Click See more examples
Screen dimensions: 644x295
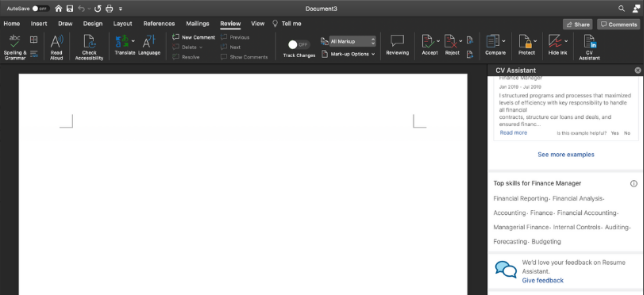tap(566, 154)
